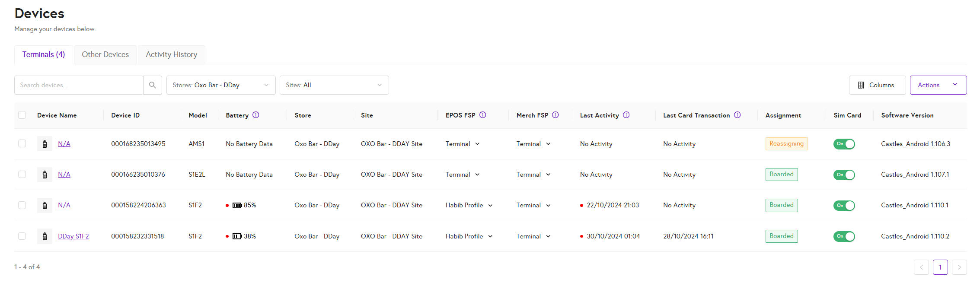Click terminal icon for device 000168235013495
This screenshot has width=980, height=305.
click(45, 144)
